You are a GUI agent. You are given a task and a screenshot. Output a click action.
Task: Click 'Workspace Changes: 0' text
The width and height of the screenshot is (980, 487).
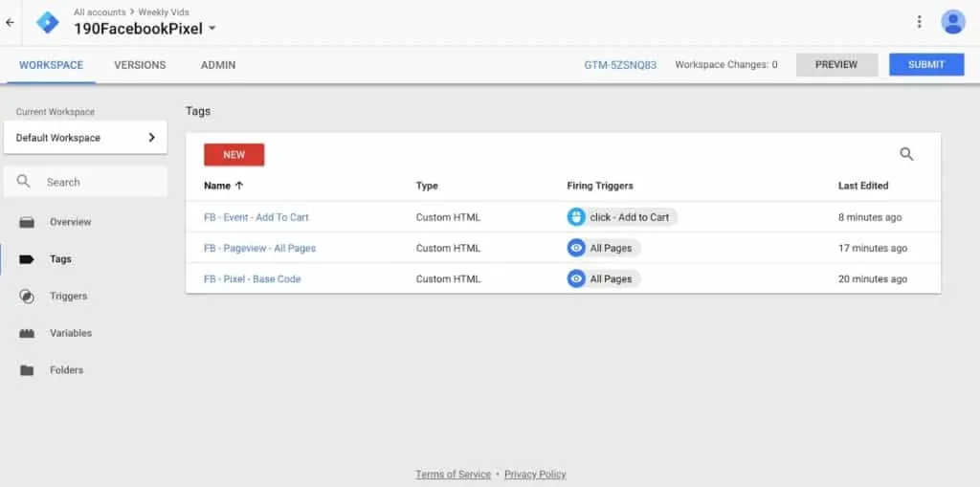click(x=726, y=64)
